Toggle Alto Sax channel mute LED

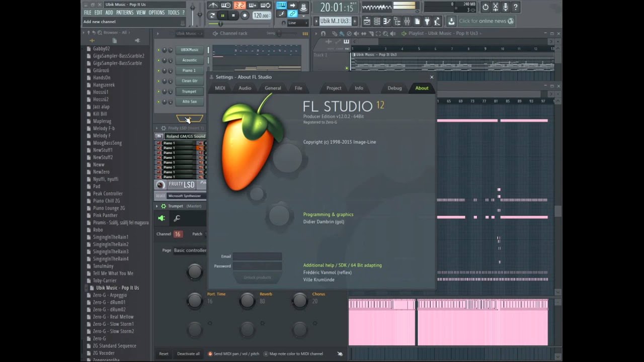[158, 102]
